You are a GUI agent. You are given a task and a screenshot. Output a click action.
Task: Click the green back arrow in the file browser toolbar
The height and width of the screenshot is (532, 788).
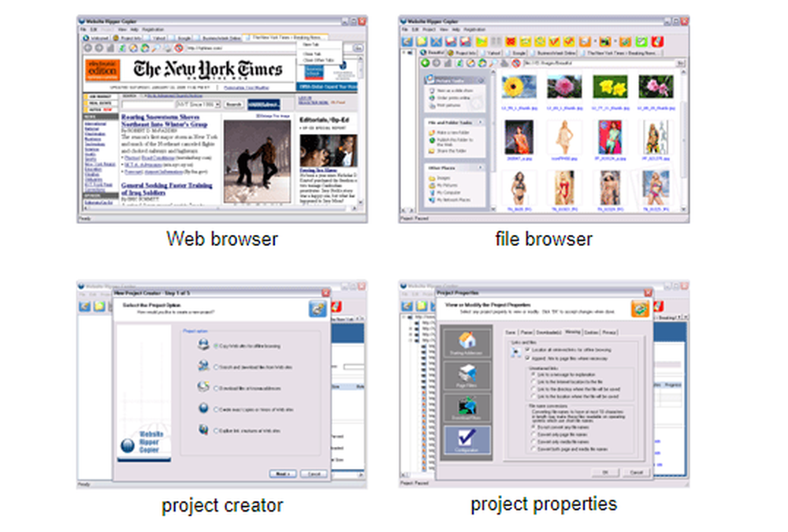click(424, 64)
